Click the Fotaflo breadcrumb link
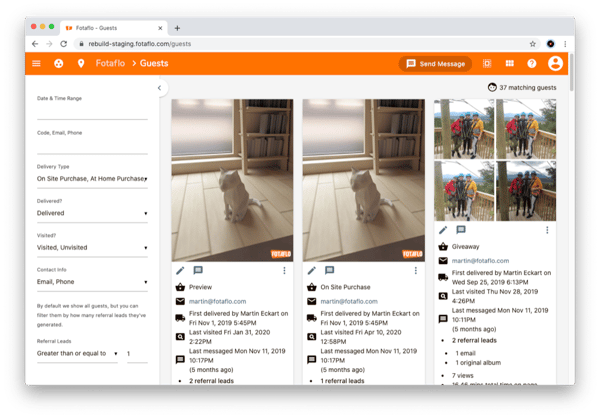Image resolution: width=600 pixels, height=418 pixels. [x=110, y=64]
